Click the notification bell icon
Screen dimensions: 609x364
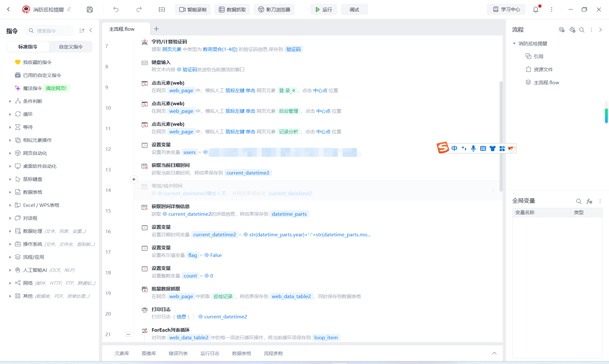tap(536, 10)
